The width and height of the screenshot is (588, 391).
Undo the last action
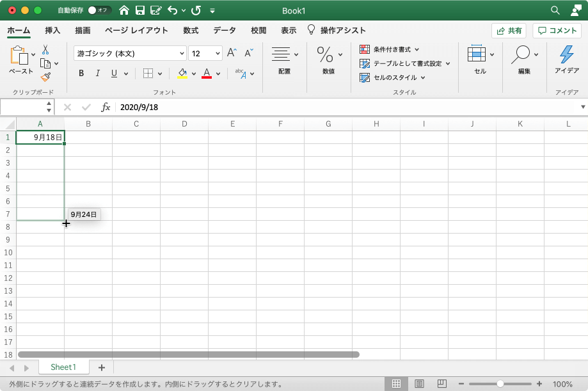tap(172, 10)
